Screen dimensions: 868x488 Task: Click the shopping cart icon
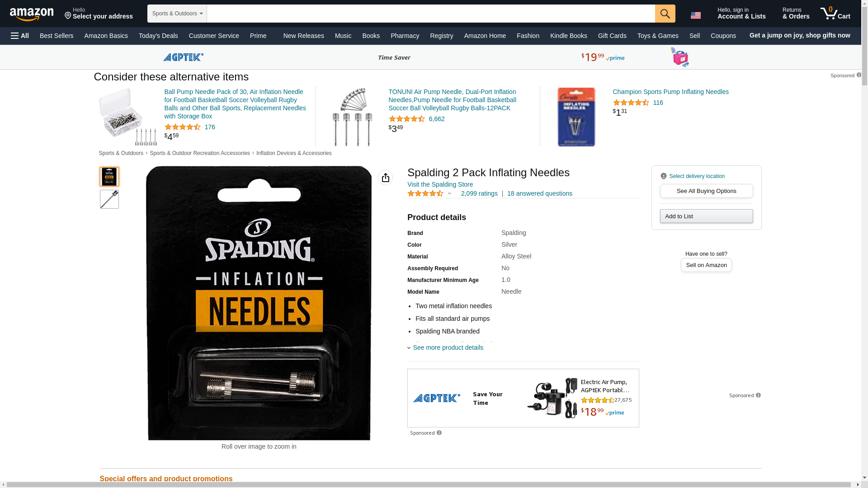[x=835, y=13]
